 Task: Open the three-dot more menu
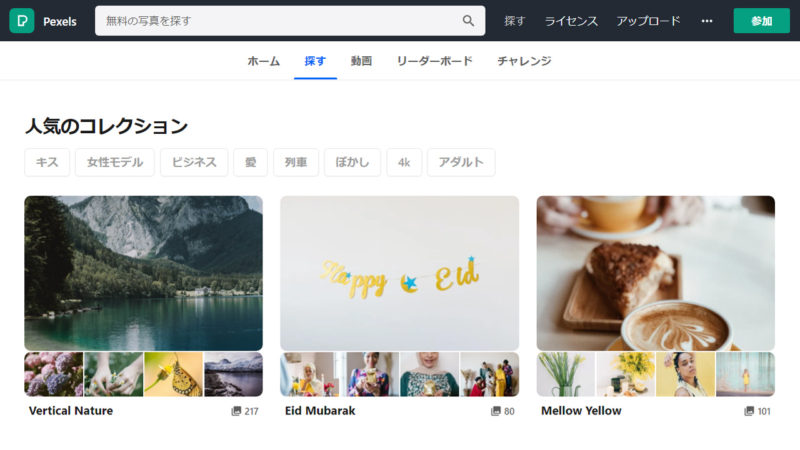pyautogui.click(x=707, y=20)
